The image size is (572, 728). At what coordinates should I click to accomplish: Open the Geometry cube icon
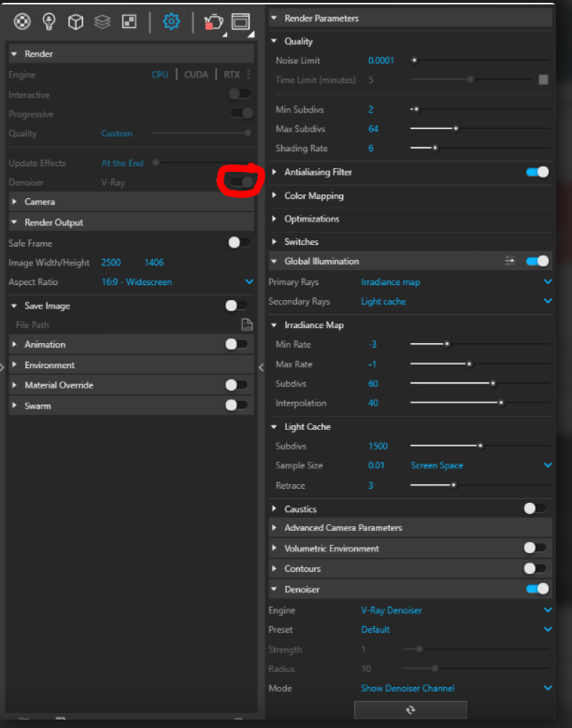pyautogui.click(x=76, y=21)
